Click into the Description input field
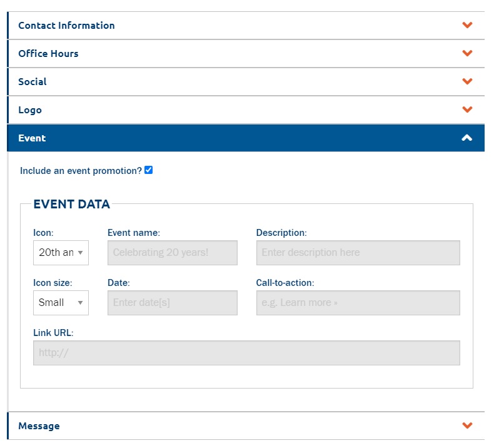The height and width of the screenshot is (448, 494). 358,253
